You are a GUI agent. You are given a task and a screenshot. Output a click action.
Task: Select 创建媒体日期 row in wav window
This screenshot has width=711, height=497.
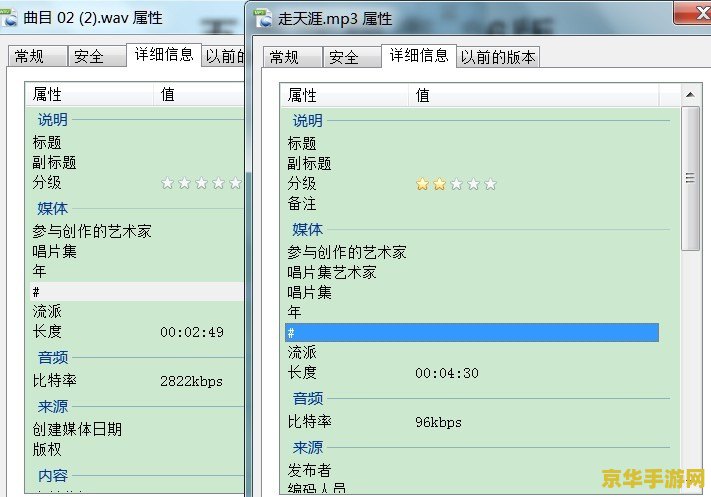coord(137,429)
